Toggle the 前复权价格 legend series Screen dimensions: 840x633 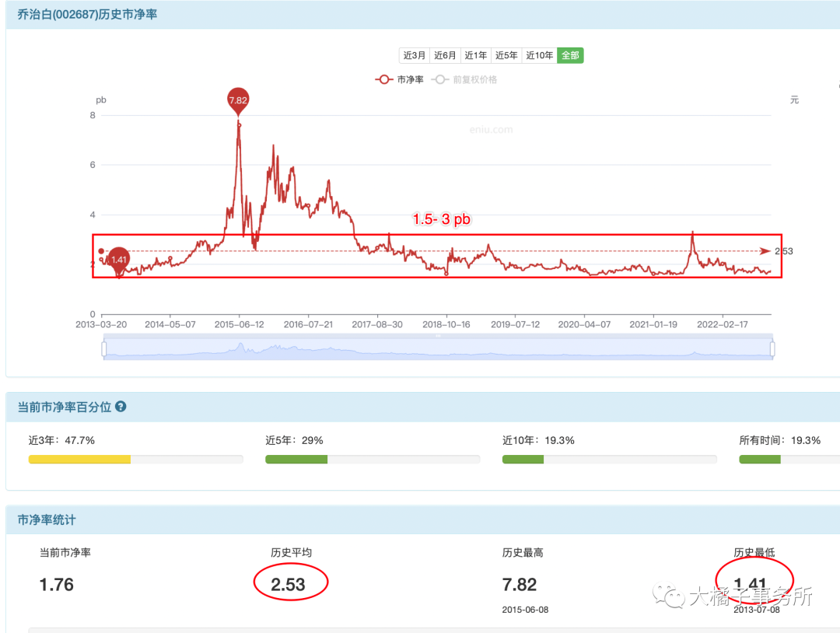pos(466,79)
